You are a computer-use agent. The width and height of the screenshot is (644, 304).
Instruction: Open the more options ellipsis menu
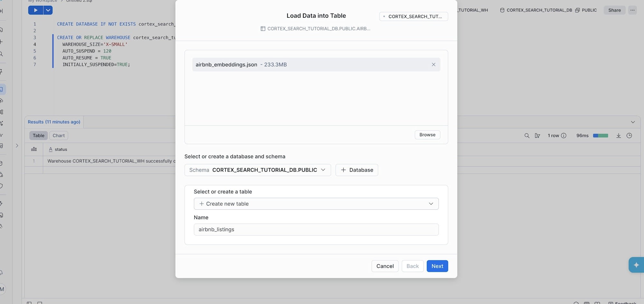(632, 10)
